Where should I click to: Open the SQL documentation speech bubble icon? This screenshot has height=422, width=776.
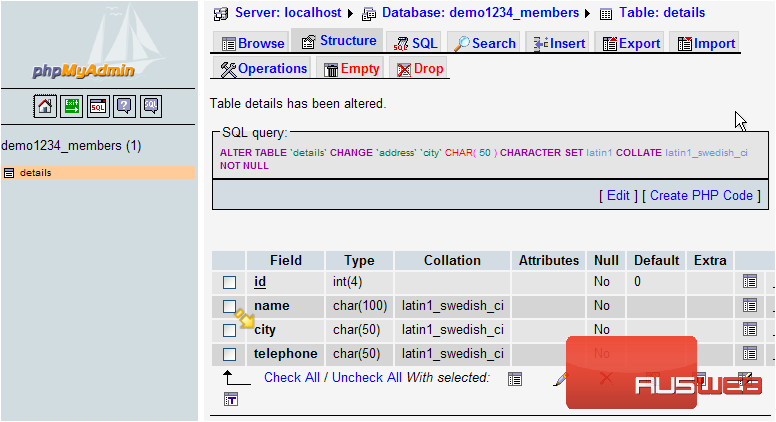coord(150,105)
